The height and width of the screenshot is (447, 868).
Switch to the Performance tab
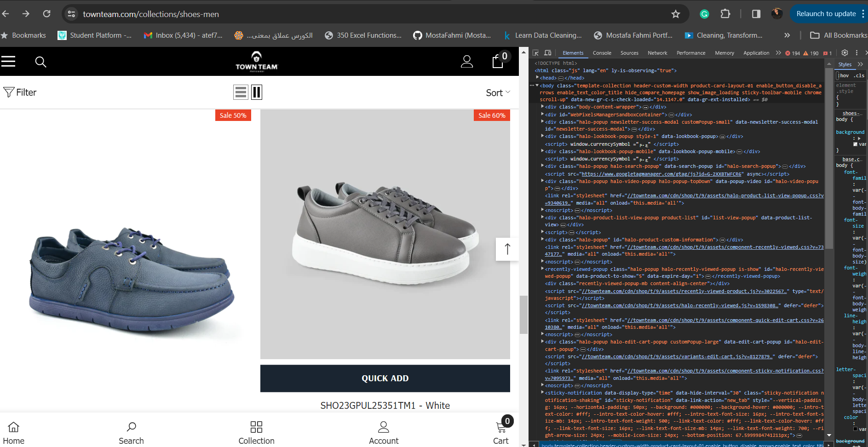(x=690, y=53)
